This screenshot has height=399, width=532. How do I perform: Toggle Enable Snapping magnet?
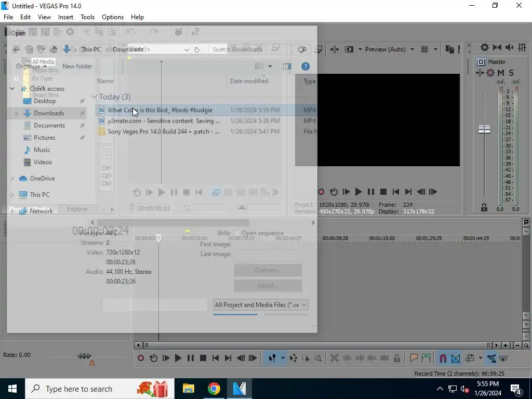443,358
